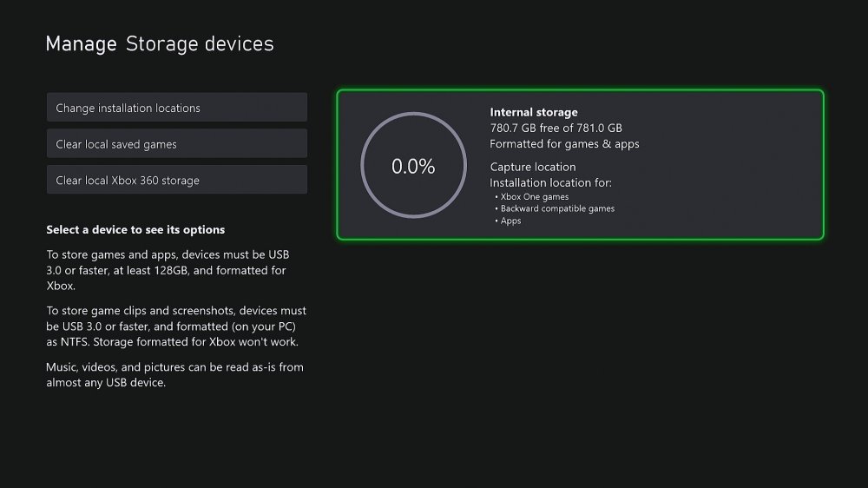Click the Storage devices page title
The height and width of the screenshot is (488, 868).
point(200,43)
